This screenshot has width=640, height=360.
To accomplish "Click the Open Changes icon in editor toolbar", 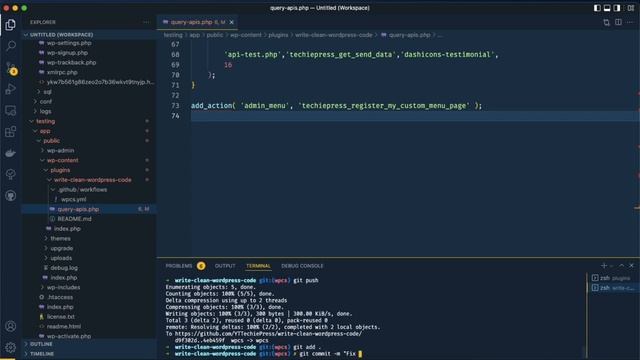I will point(607,22).
